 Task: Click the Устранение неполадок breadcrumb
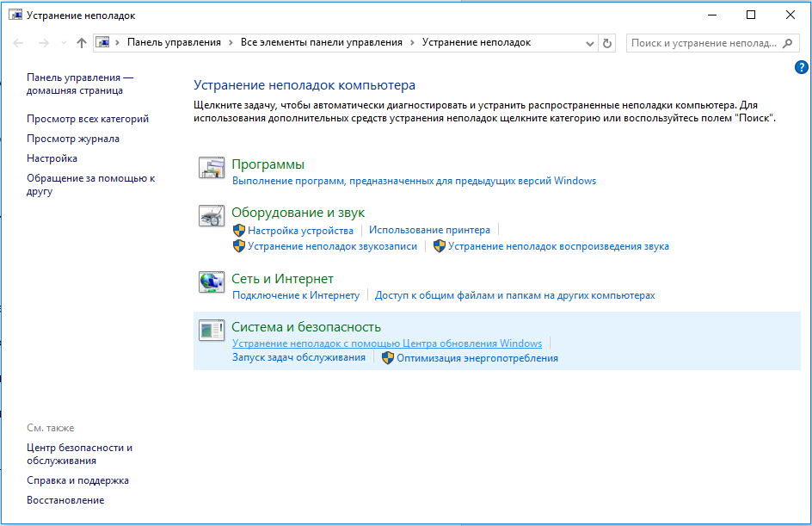pos(477,42)
